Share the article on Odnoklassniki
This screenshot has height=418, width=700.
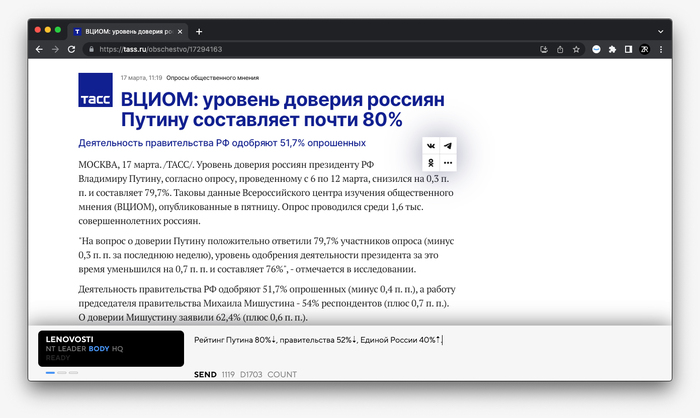431,163
